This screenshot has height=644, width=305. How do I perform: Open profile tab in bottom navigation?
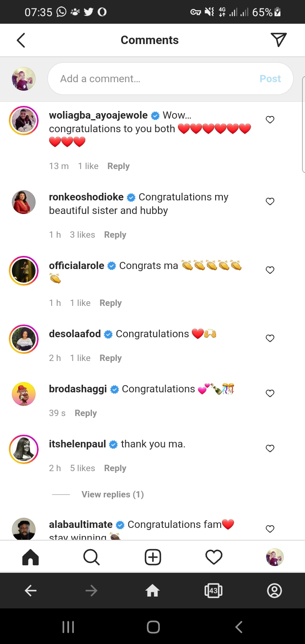pos(274,557)
